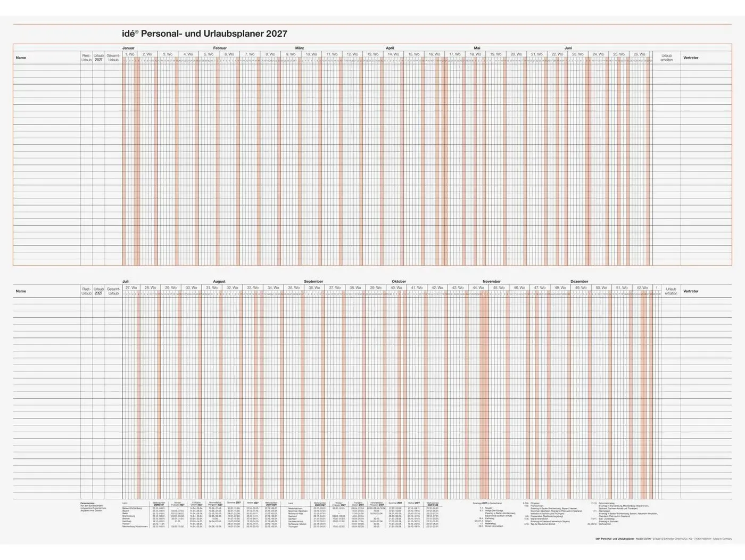This screenshot has width=745, height=560.
Task: Click the '52. Wo' week header
Action: pos(642,287)
